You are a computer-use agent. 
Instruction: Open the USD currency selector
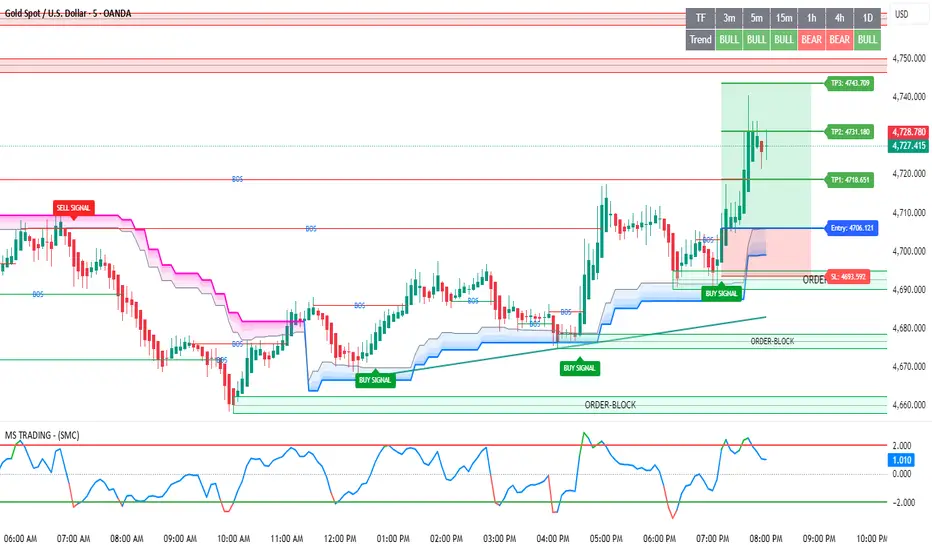pyautogui.click(x=902, y=14)
